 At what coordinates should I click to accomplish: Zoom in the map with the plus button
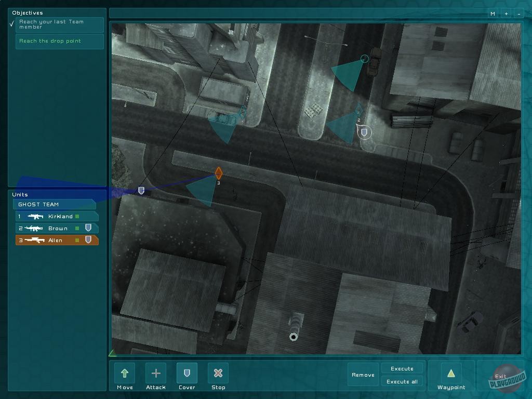coord(506,14)
